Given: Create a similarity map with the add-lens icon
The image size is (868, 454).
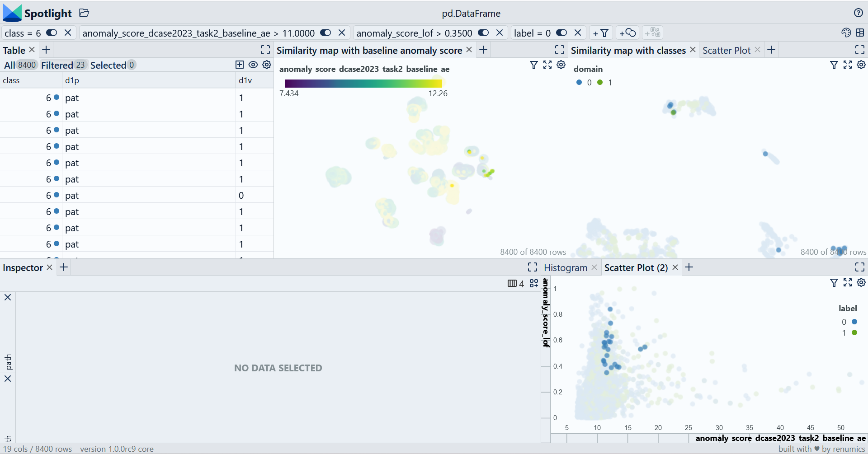Looking at the screenshot, I should (x=627, y=33).
